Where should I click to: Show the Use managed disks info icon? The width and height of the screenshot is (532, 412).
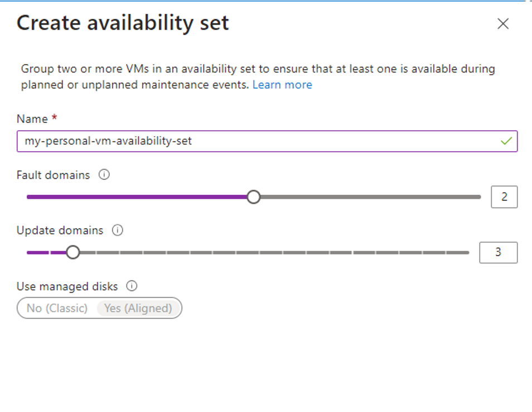[132, 286]
